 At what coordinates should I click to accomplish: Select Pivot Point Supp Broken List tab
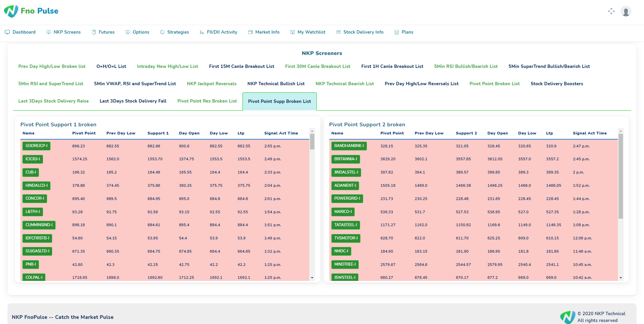click(x=279, y=102)
